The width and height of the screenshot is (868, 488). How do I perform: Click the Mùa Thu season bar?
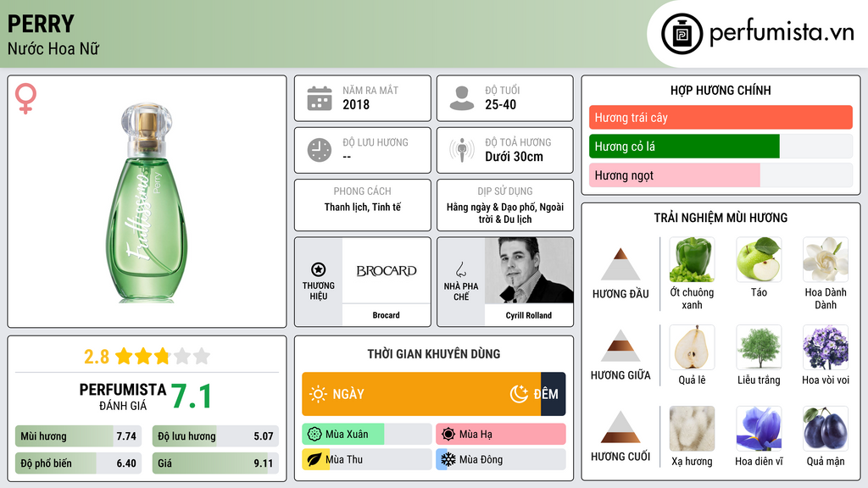[366, 459]
